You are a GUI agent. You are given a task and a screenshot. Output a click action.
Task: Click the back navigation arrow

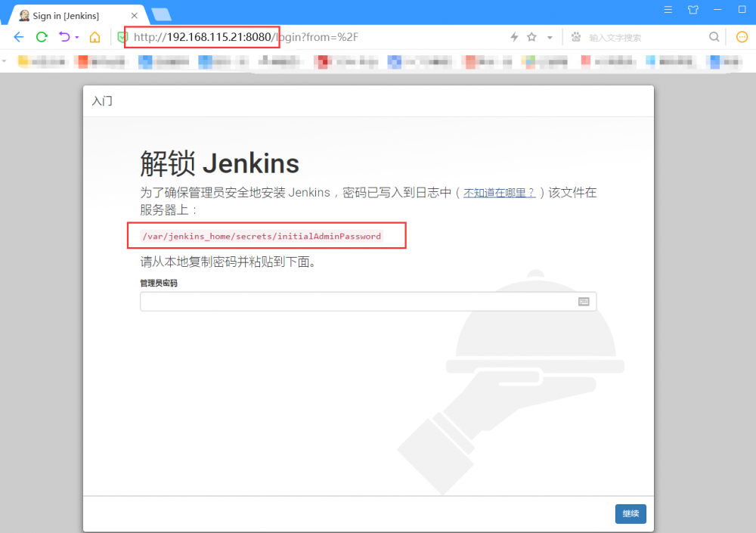[18, 36]
